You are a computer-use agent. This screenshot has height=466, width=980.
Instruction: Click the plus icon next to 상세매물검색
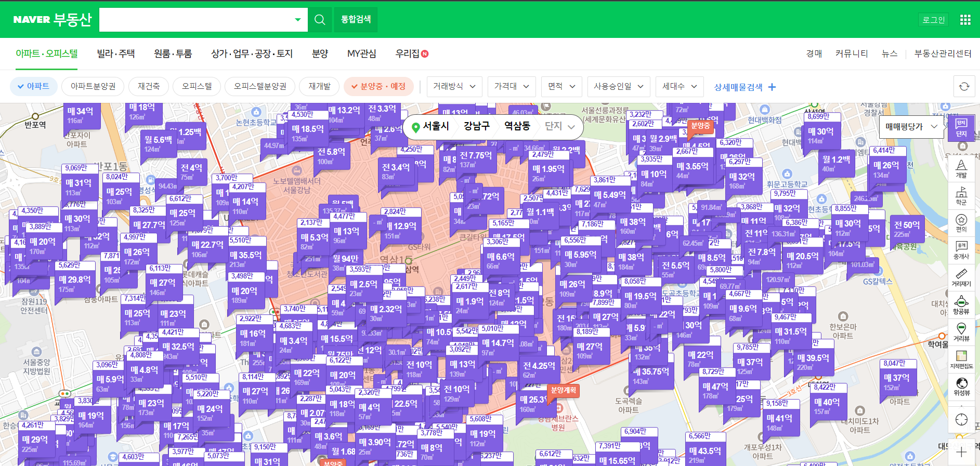click(x=772, y=87)
